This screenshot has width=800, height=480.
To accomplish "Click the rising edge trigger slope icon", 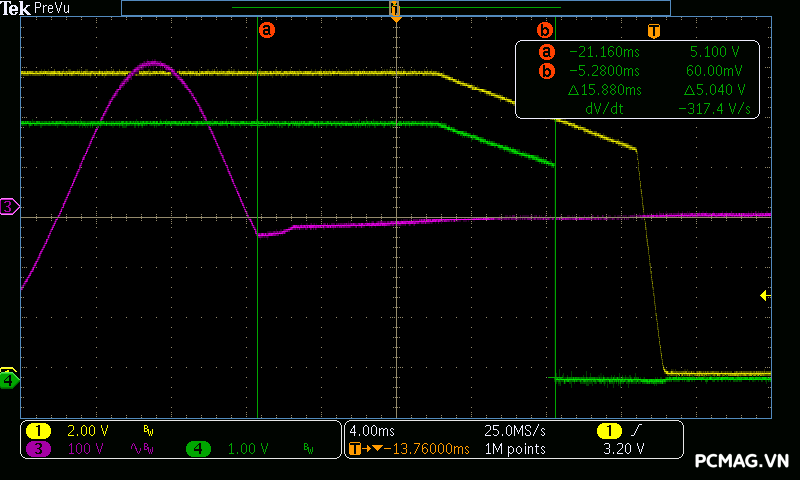I will 638,430.
